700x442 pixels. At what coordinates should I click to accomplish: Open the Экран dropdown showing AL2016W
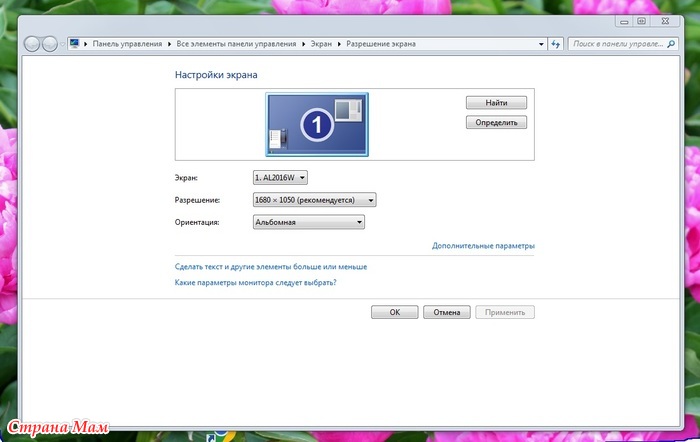tap(281, 177)
